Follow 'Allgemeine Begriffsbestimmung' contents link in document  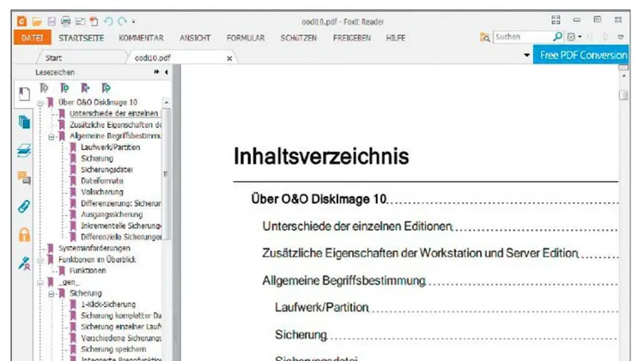pyautogui.click(x=344, y=280)
